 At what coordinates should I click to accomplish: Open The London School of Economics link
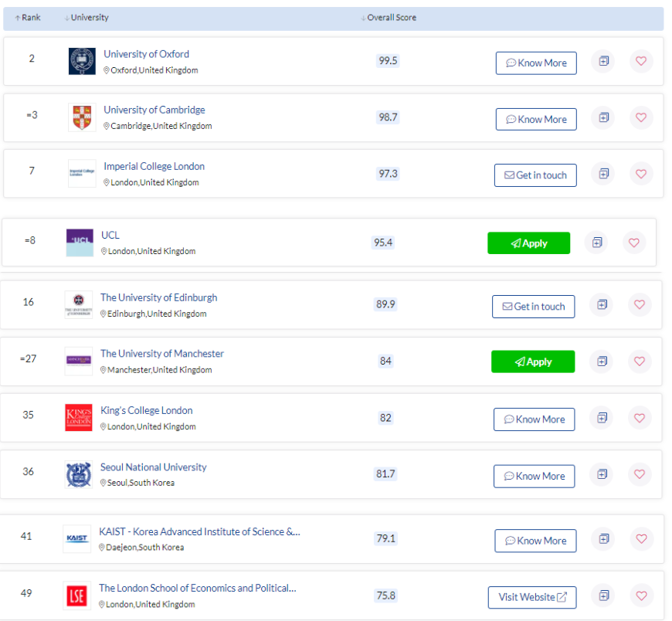pyautogui.click(x=198, y=588)
